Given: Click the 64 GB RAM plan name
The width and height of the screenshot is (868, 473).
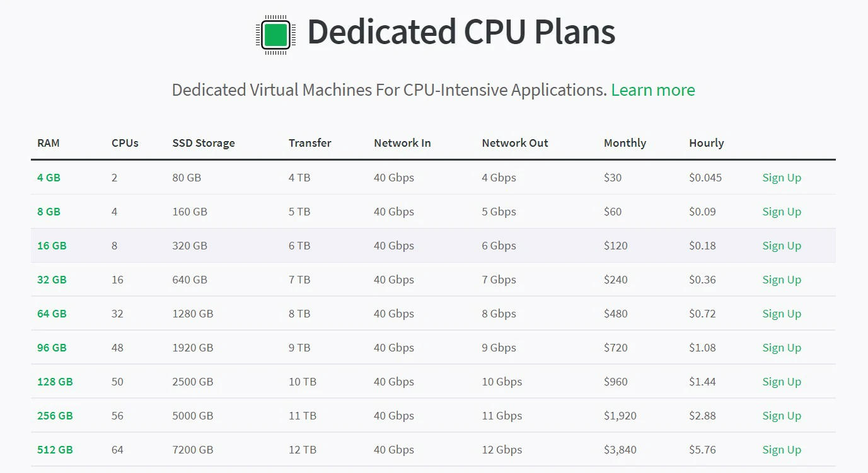Looking at the screenshot, I should [x=52, y=314].
